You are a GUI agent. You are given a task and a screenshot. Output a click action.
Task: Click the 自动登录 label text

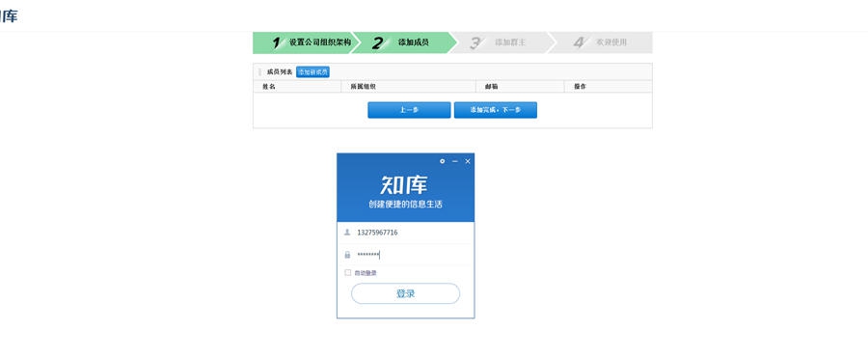366,273
